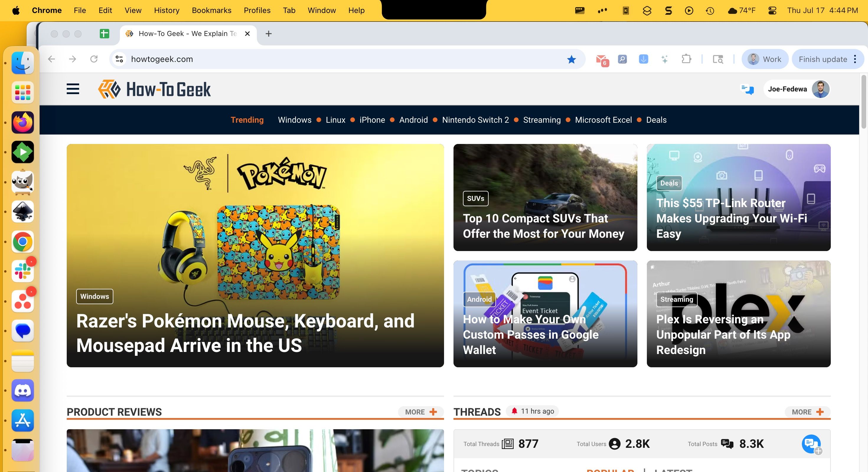Switch to the pinned green sheets tab

(x=105, y=34)
